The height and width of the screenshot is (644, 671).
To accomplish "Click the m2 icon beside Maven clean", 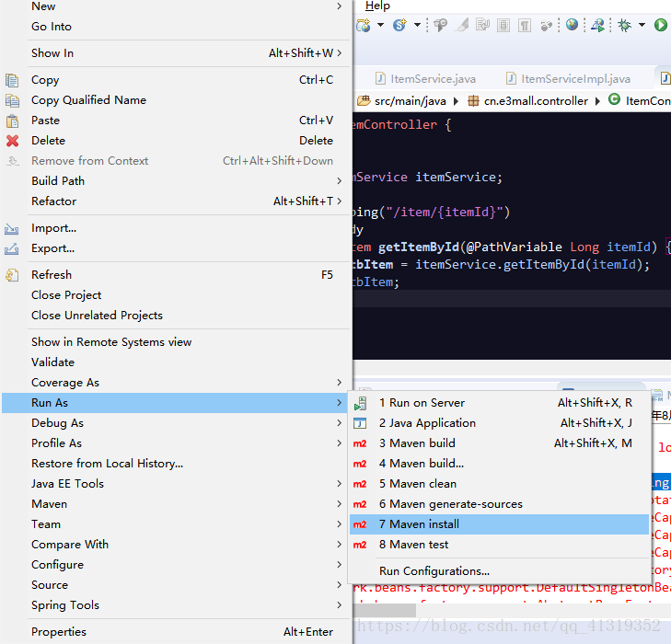I will tap(360, 484).
